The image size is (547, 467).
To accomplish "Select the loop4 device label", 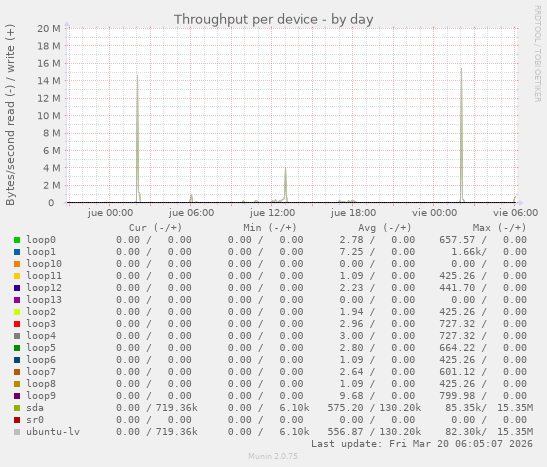I will click(x=41, y=336).
